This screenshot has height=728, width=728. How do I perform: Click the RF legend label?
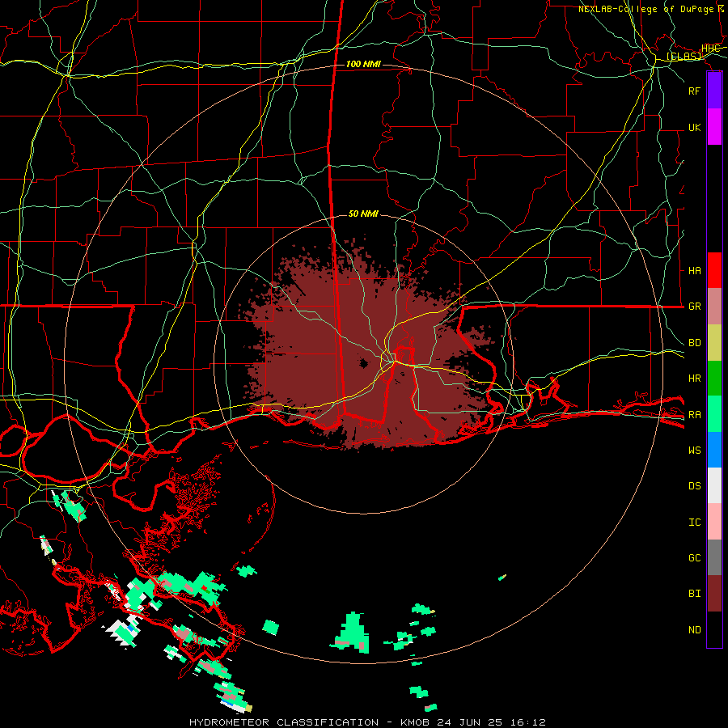[694, 91]
